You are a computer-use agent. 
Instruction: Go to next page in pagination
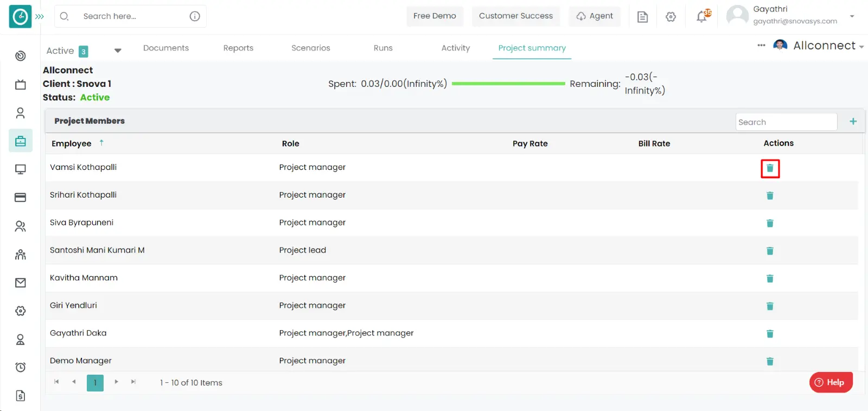click(116, 382)
